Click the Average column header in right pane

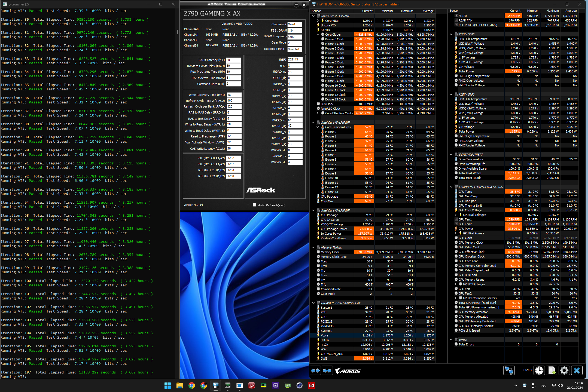[x=571, y=11]
